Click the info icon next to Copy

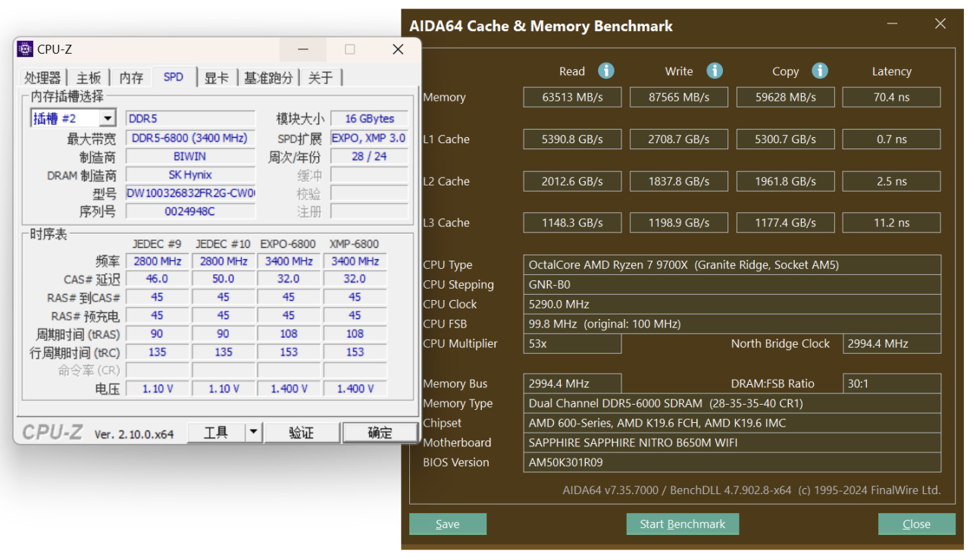819,70
